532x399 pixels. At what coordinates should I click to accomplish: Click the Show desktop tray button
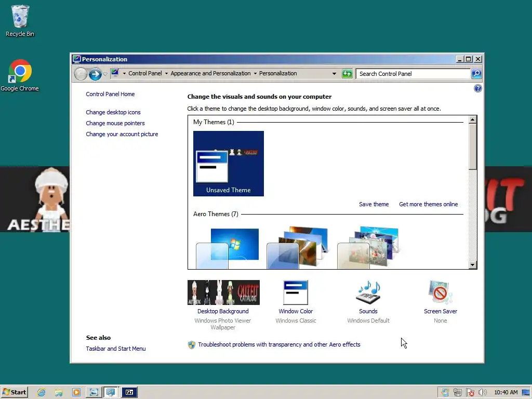point(526,393)
